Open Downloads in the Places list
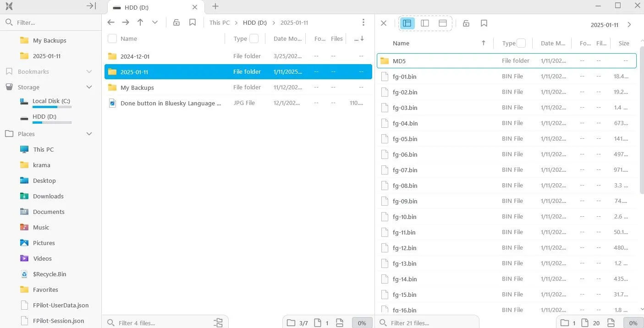The width and height of the screenshot is (644, 328). point(48,197)
